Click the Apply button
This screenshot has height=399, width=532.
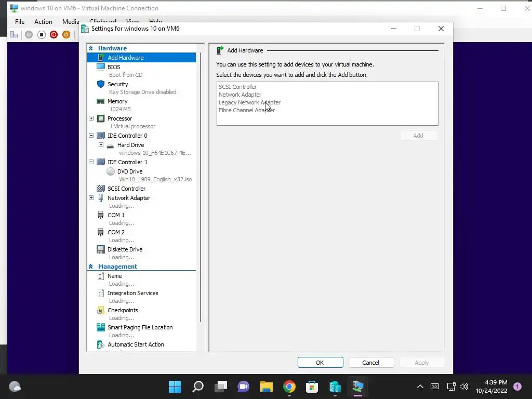tap(422, 362)
